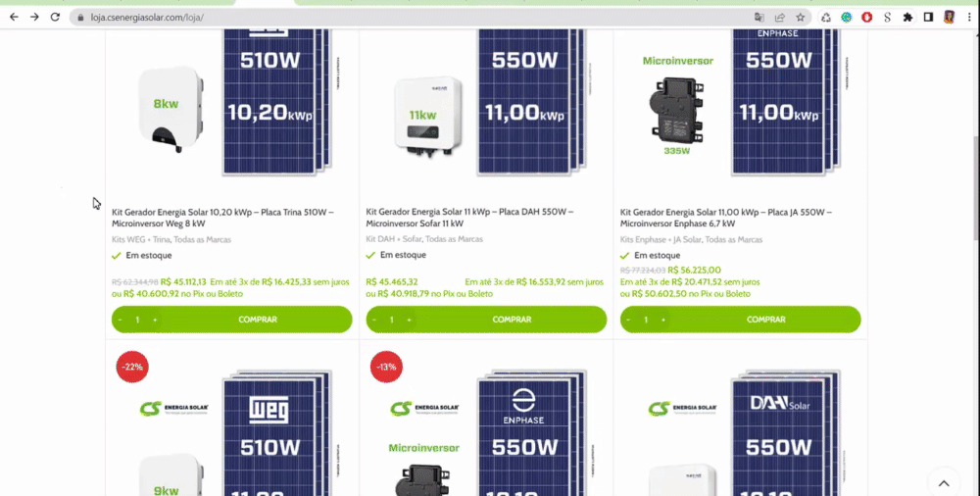
Task: Increase quantity for Trina 510W kit
Action: point(155,320)
